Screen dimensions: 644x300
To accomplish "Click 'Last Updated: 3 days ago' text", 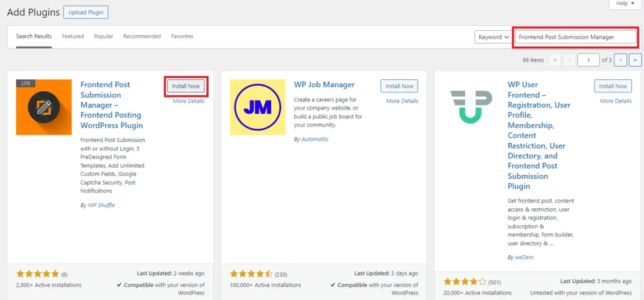I will point(386,274).
